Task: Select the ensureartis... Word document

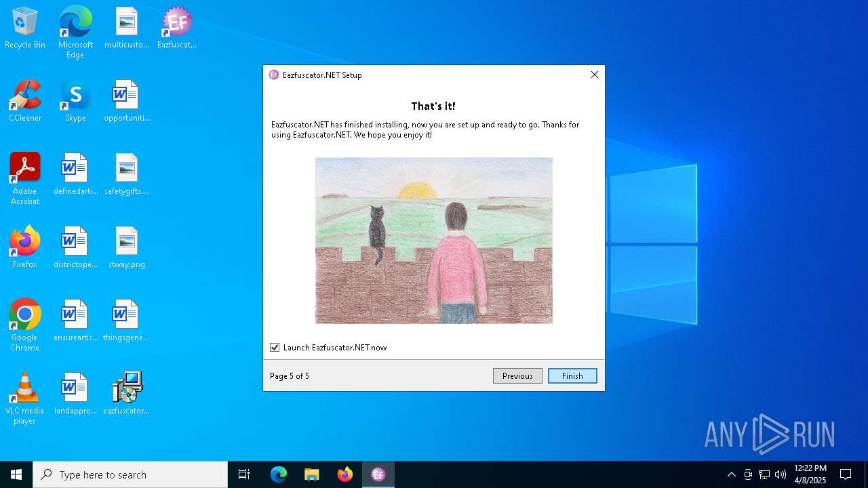Action: tap(75, 321)
